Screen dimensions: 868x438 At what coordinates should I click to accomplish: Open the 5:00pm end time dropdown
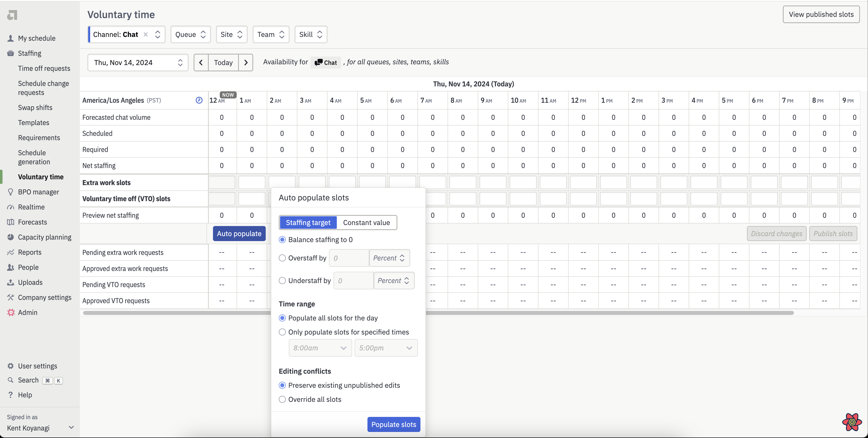[x=386, y=348]
